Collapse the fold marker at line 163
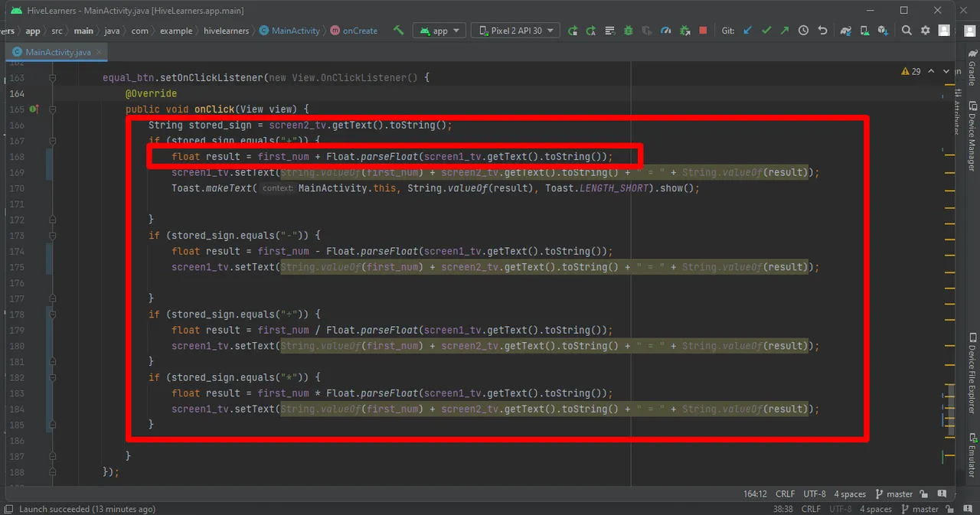Image resolution: width=980 pixels, height=515 pixels. pos(53,78)
